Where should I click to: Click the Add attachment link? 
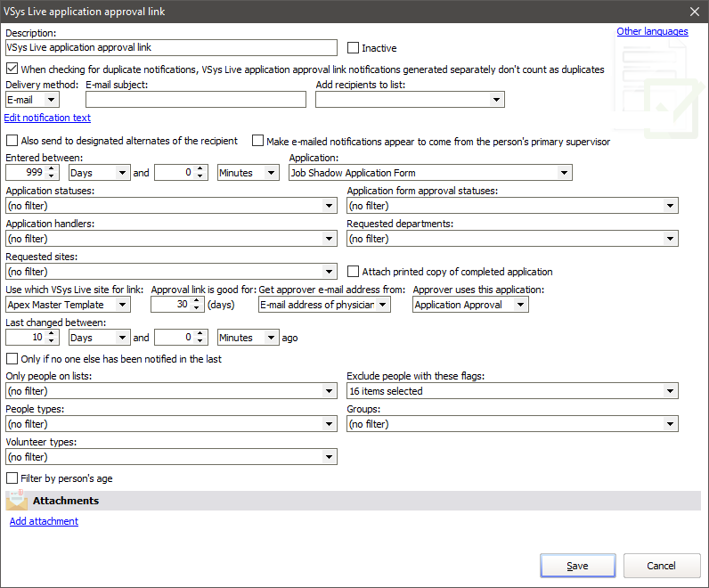tap(44, 521)
